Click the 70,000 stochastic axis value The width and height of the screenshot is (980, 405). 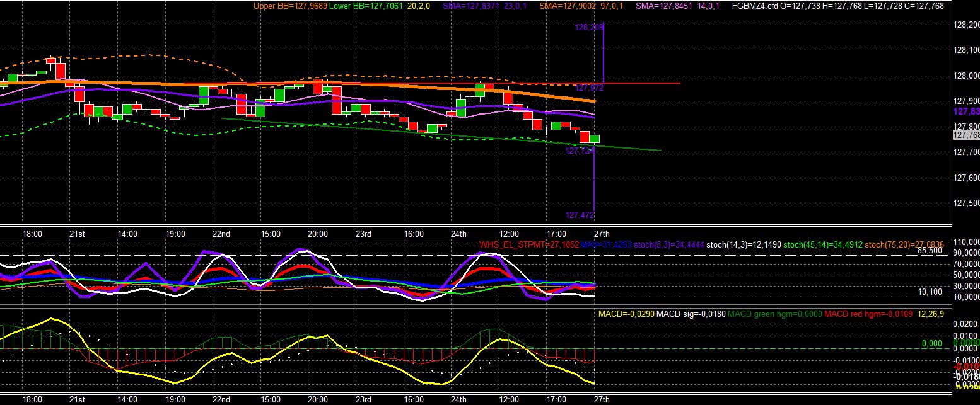(x=967, y=264)
